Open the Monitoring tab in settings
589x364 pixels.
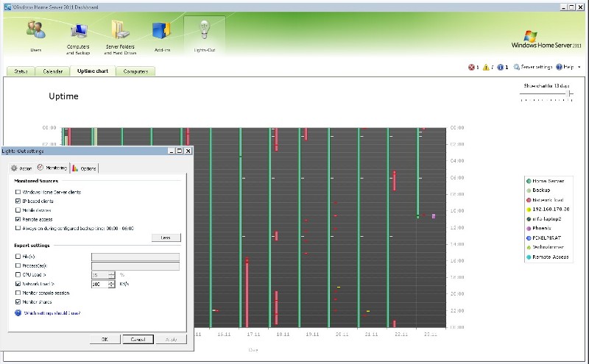[x=52, y=168]
